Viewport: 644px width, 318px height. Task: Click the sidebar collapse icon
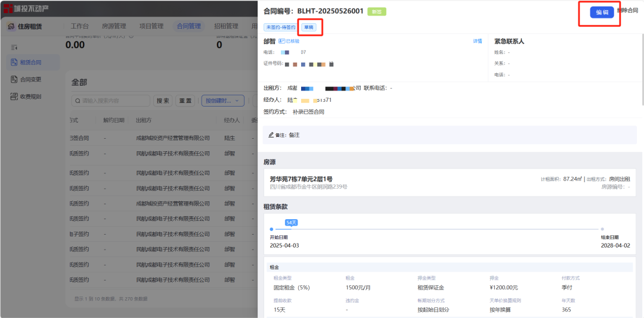[x=14, y=46]
